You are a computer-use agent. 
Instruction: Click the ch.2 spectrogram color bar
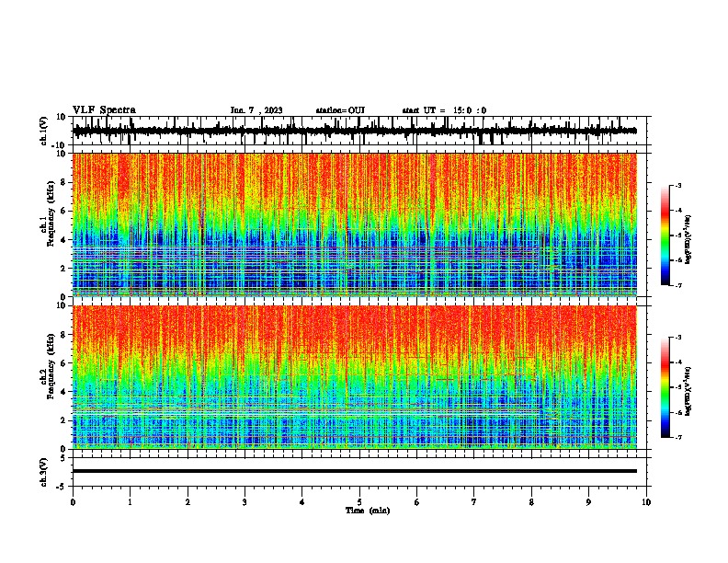(665, 387)
